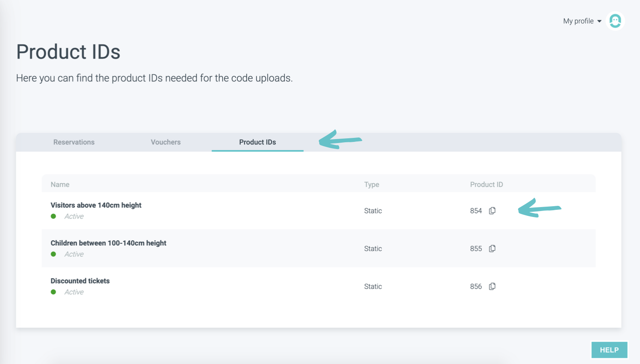The width and height of the screenshot is (640, 364).
Task: Copy product ID 855
Action: [492, 249]
